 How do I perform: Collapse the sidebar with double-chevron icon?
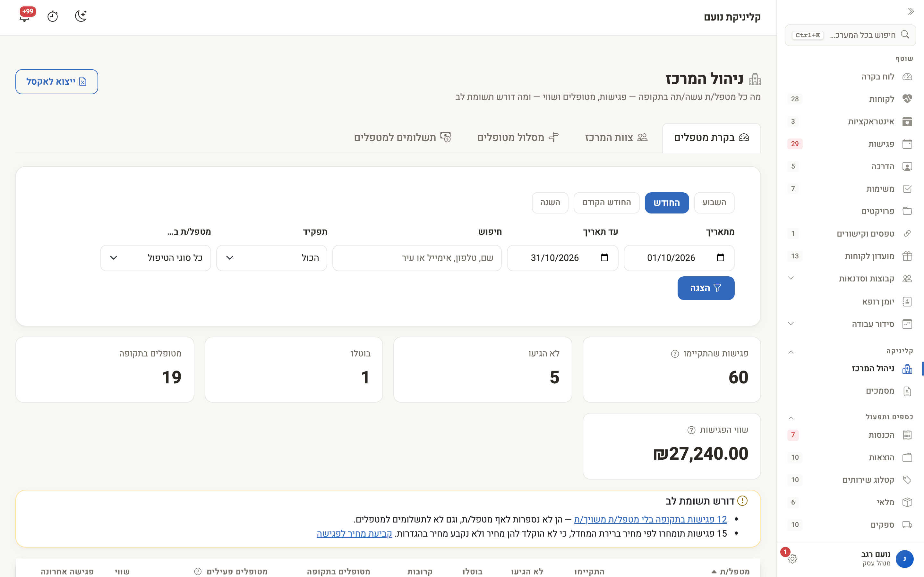pyautogui.click(x=911, y=12)
